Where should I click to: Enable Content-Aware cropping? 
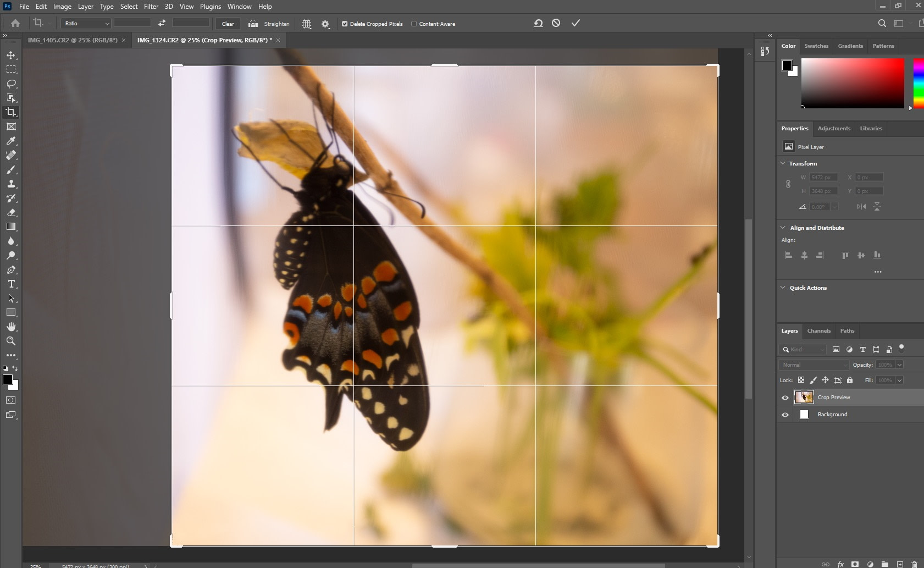point(415,24)
